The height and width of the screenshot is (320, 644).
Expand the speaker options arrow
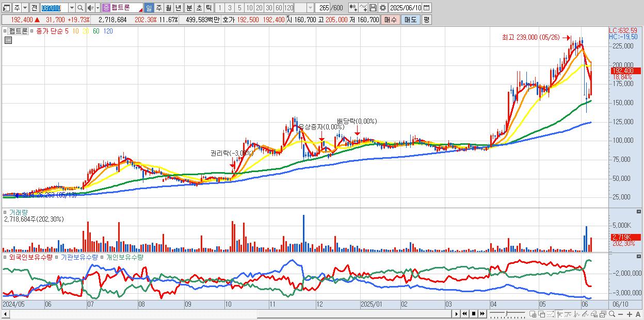click(x=98, y=8)
